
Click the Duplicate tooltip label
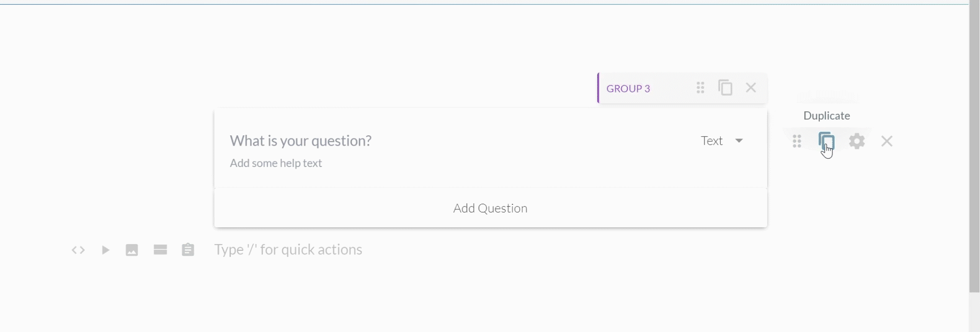pos(826,115)
